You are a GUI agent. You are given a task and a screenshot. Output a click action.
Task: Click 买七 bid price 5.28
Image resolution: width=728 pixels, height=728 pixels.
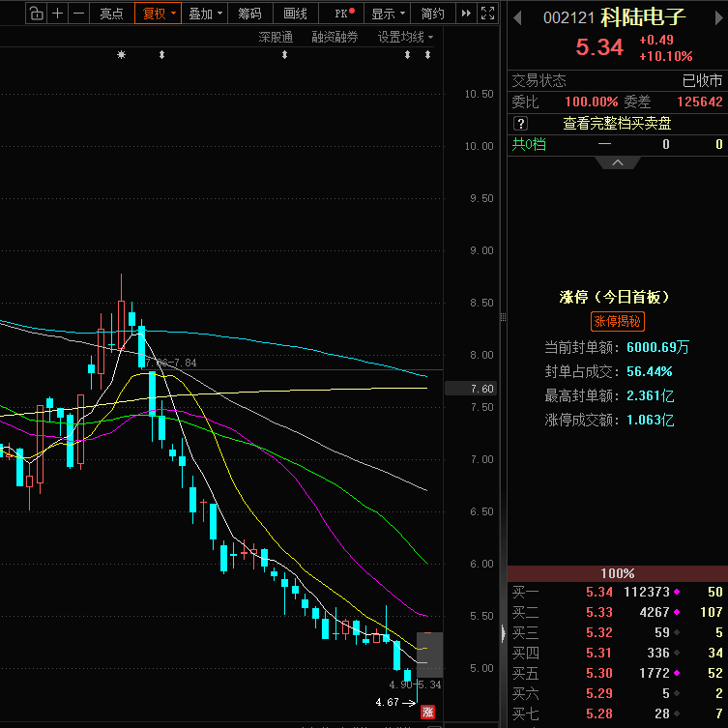pyautogui.click(x=598, y=713)
